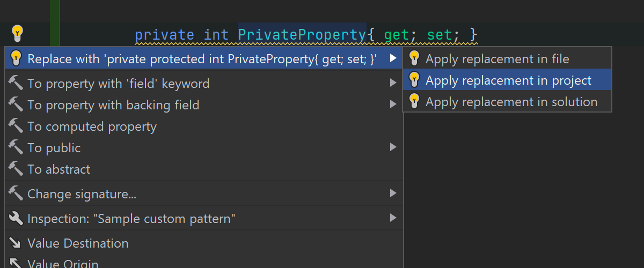The height and width of the screenshot is (268, 644).
Task: Click lightbulb icon beside 'Apply replacement in solution'
Action: (x=414, y=101)
